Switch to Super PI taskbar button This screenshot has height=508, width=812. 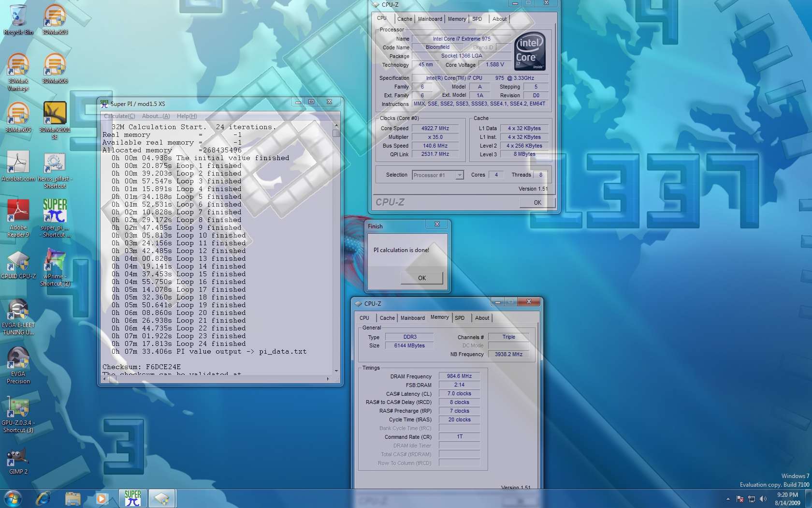pos(133,498)
